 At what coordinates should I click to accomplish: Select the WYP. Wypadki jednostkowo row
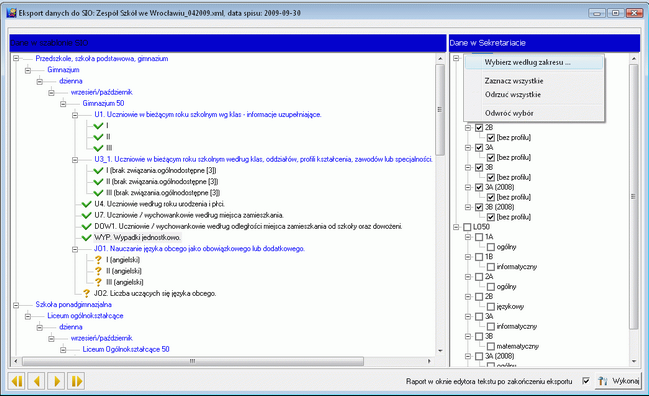tap(137, 238)
